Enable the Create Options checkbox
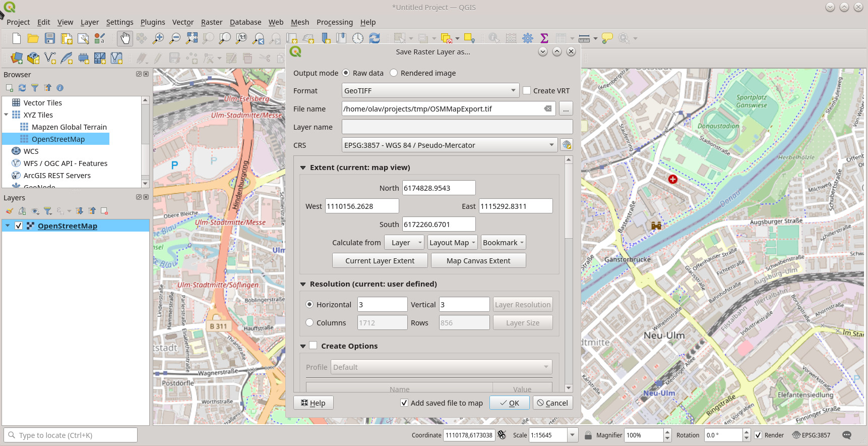868x446 pixels. 313,346
